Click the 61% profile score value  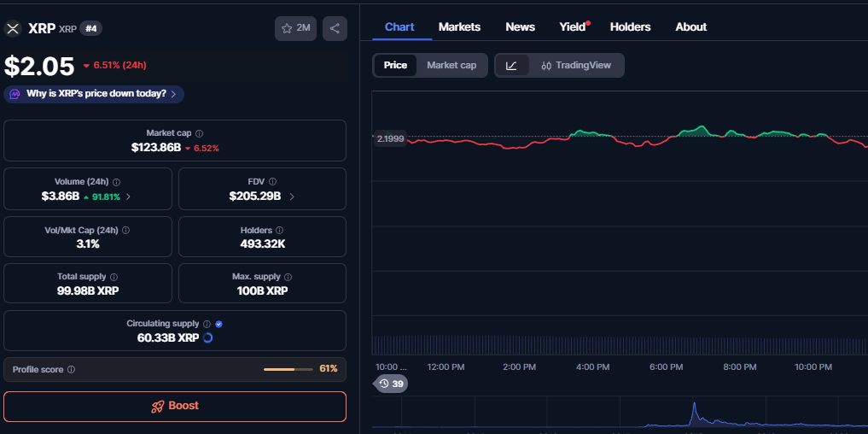[x=329, y=369]
